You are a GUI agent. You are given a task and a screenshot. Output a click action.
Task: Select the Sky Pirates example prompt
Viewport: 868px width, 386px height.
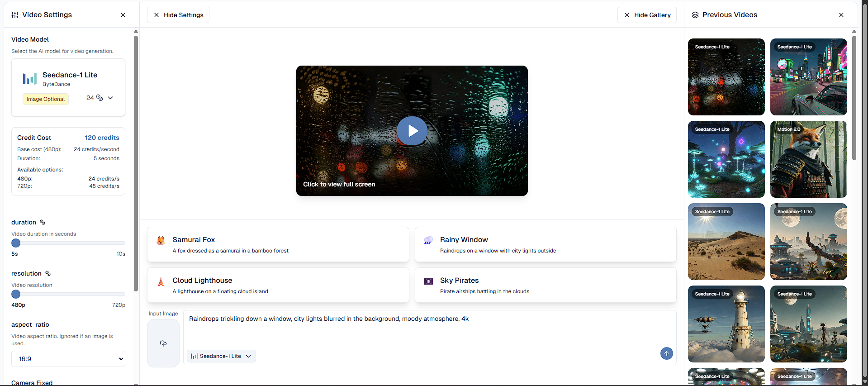click(x=545, y=285)
